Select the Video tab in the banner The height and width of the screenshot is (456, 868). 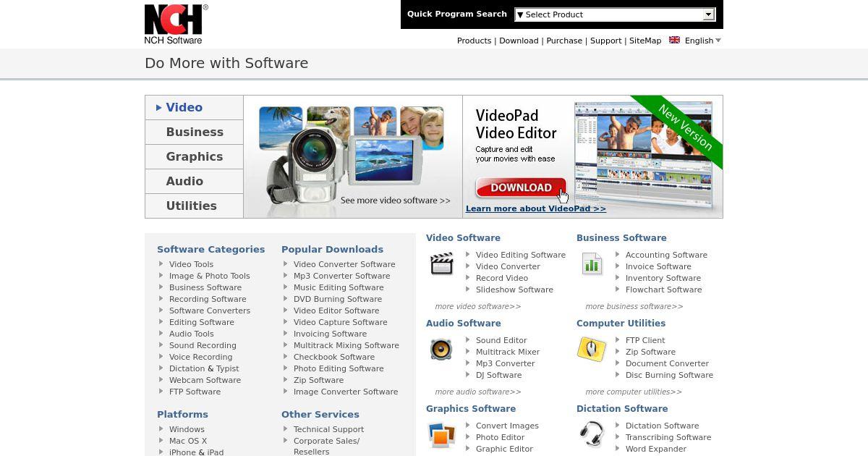click(x=194, y=107)
